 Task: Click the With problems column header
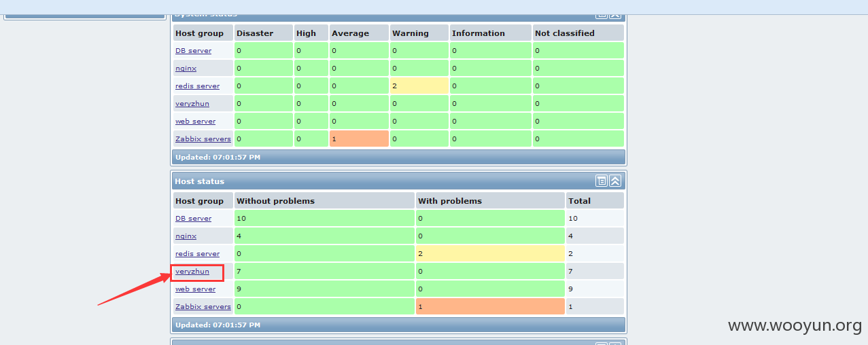tap(491, 200)
